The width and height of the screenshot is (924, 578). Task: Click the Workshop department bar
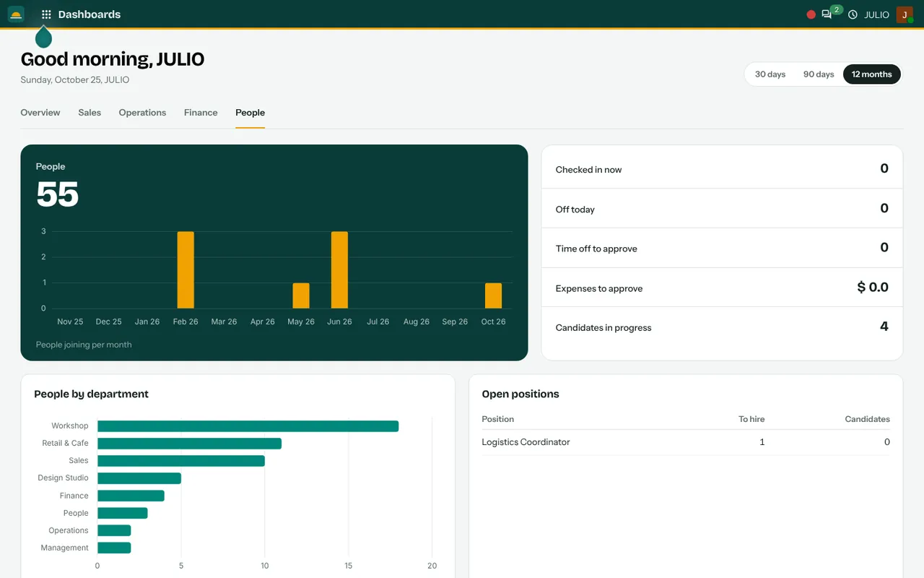point(248,426)
